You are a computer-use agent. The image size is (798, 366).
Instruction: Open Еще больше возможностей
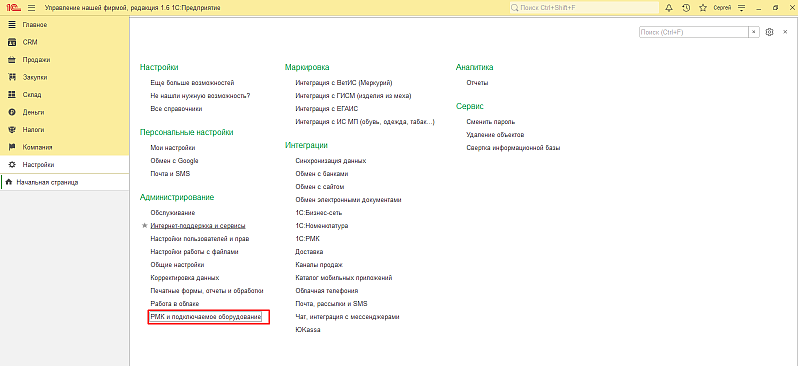[192, 82]
